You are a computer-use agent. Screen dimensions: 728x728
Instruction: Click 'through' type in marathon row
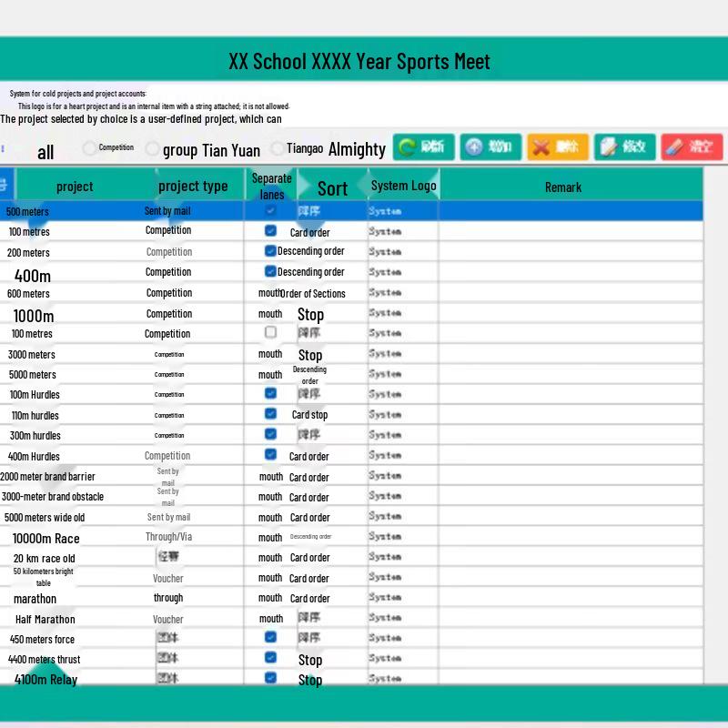click(168, 598)
